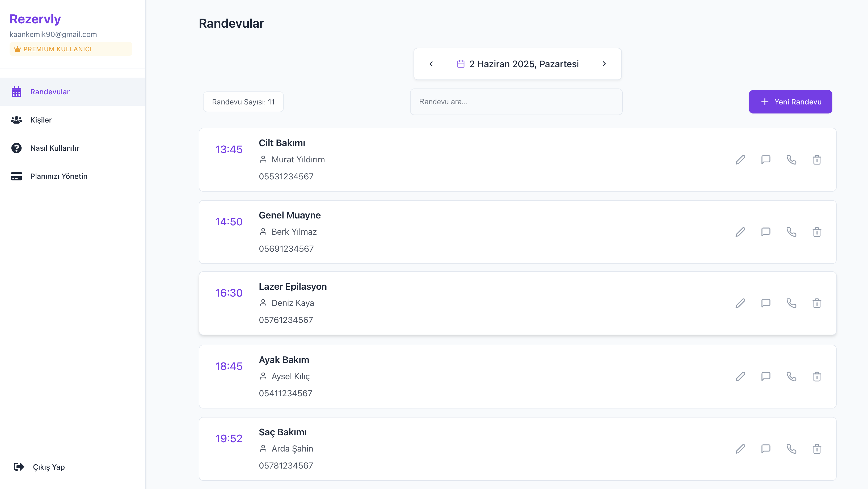Go to previous day with left chevron
The height and width of the screenshot is (489, 868).
(x=431, y=64)
